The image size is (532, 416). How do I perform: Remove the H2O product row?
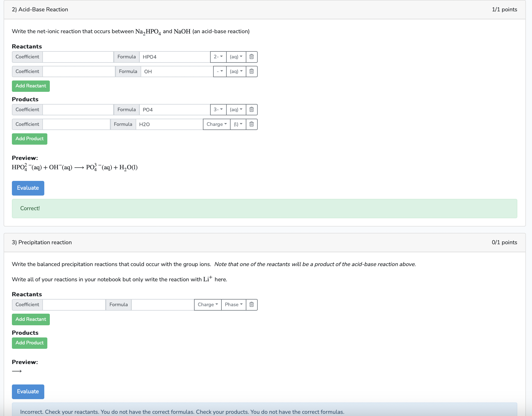tap(251, 124)
